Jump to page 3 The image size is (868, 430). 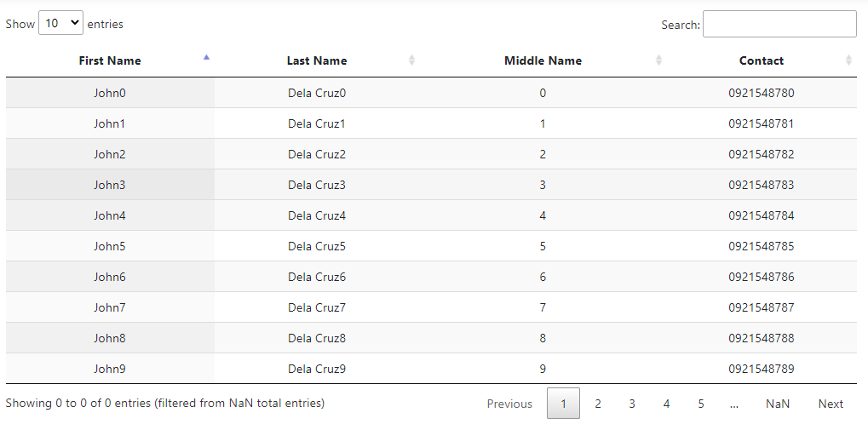click(632, 404)
